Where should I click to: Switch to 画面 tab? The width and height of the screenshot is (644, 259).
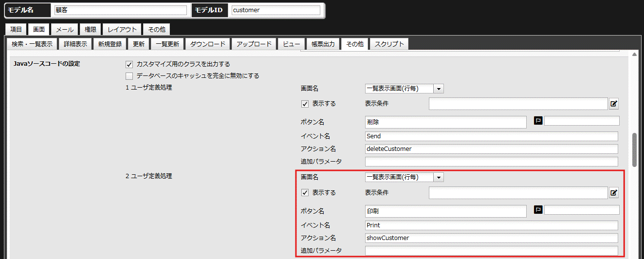click(x=39, y=30)
